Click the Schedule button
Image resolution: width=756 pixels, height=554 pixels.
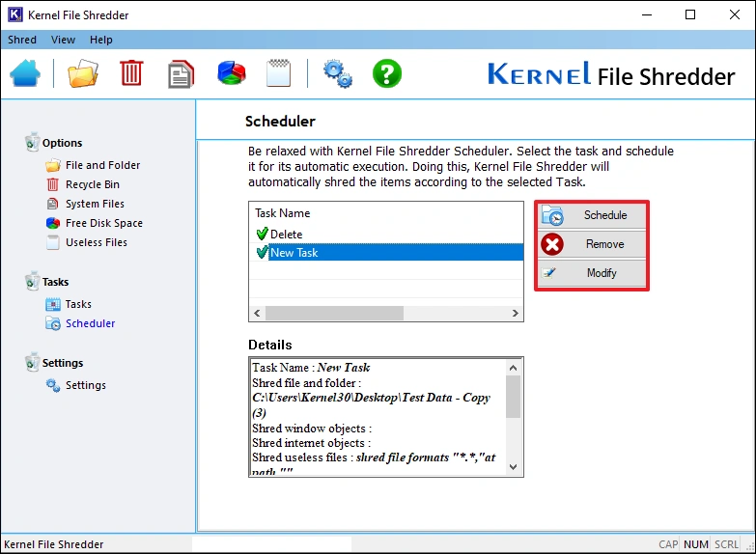point(593,215)
